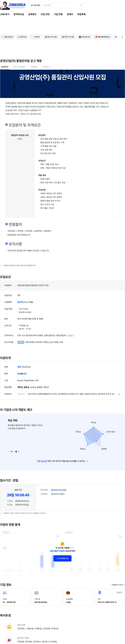The width and height of the screenshot is (125, 644).
Task: Open the 취업톡톡 menu
Action: 82,14
